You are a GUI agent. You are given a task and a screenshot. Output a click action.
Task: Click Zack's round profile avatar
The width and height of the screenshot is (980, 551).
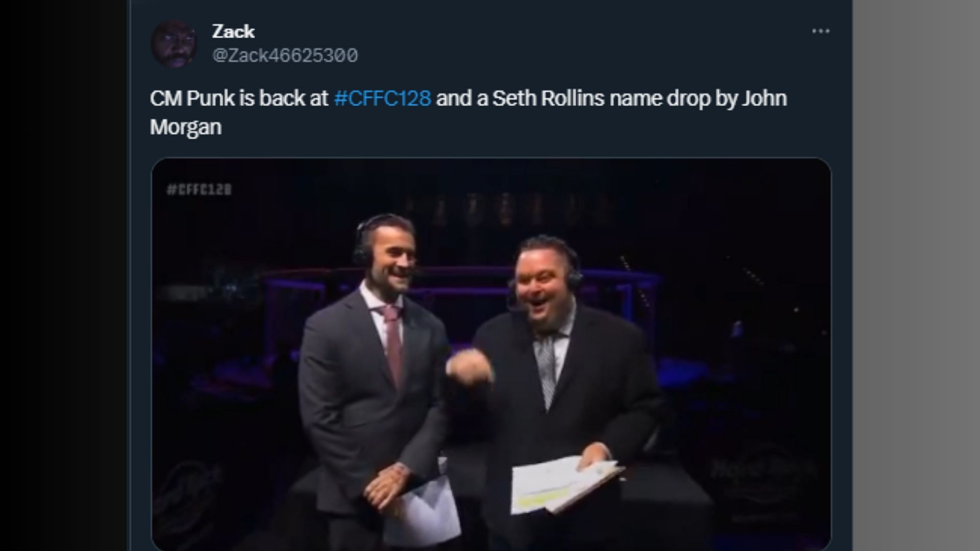174,43
